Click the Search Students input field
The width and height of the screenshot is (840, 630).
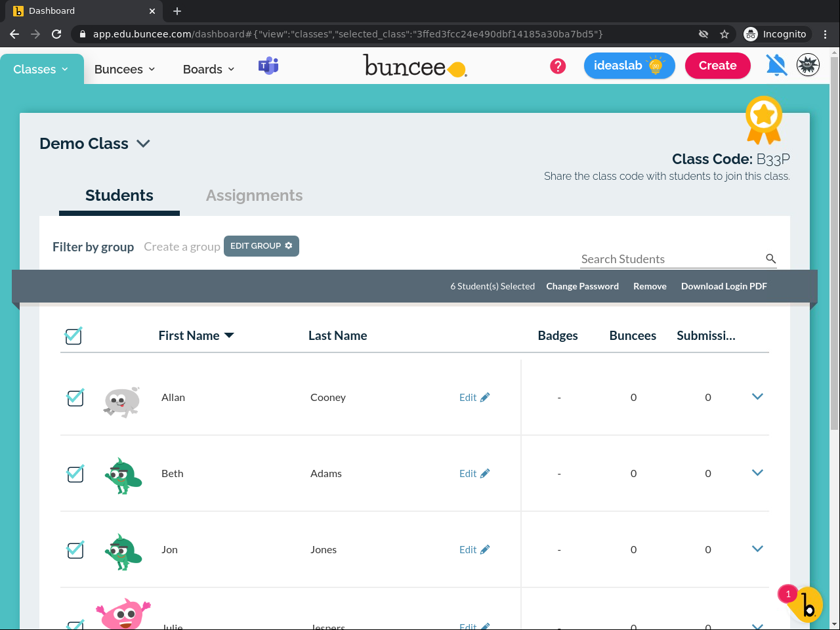point(672,259)
